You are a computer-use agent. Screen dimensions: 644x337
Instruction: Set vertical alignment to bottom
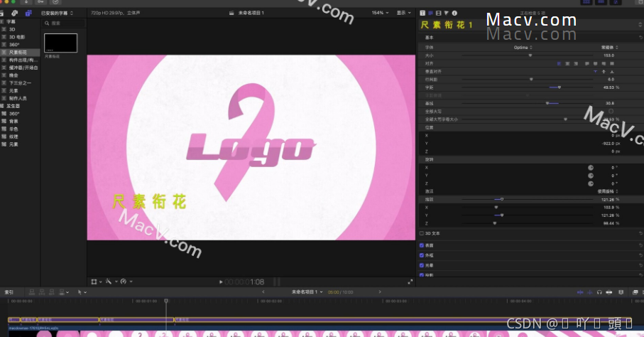pos(612,72)
